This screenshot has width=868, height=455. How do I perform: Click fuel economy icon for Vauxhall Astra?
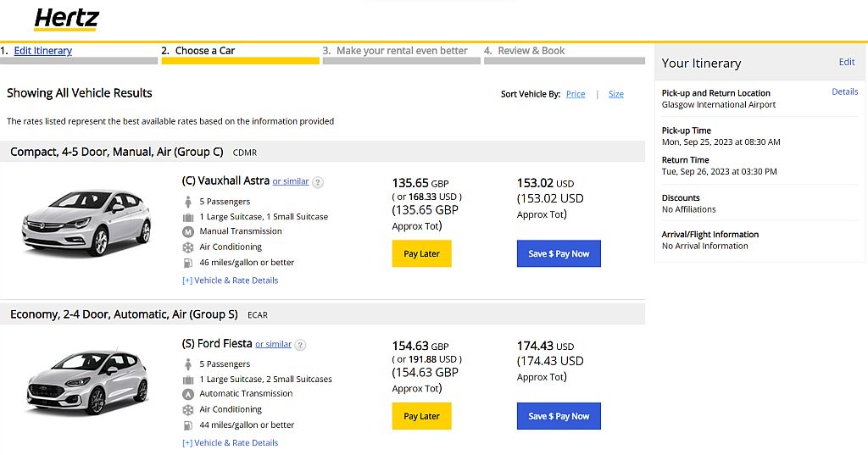coord(188,263)
